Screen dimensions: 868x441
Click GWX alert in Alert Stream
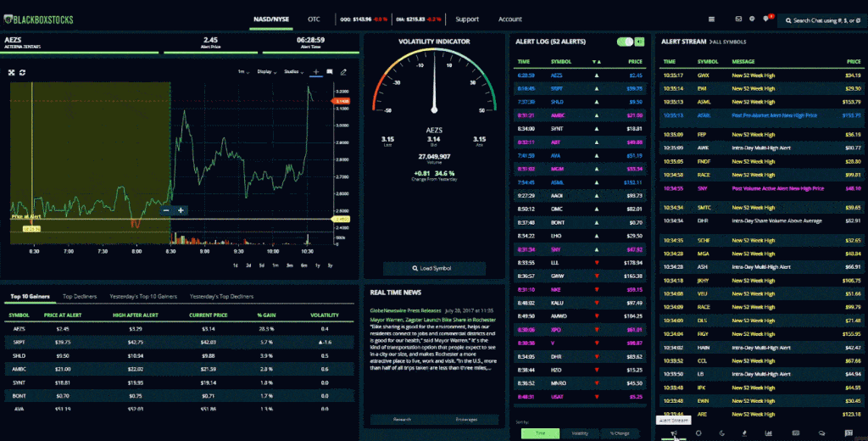tap(760, 75)
